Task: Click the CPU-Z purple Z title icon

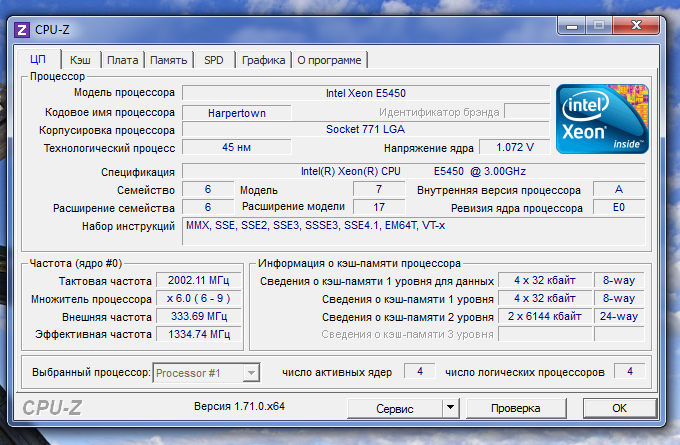Action: 22,30
